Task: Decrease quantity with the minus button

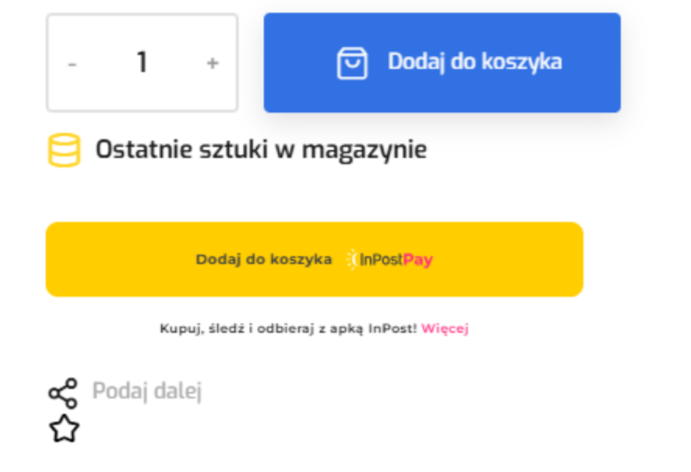Action: click(x=72, y=63)
